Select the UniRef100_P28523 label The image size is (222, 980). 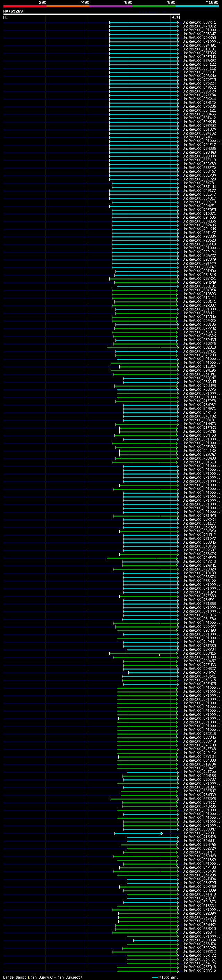pyautogui.click(x=199, y=241)
